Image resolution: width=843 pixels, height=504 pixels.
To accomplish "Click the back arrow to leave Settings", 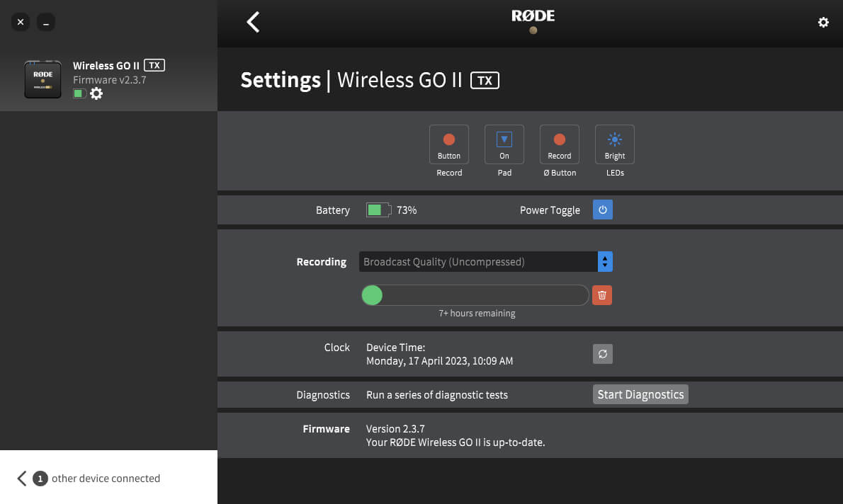I will click(253, 22).
